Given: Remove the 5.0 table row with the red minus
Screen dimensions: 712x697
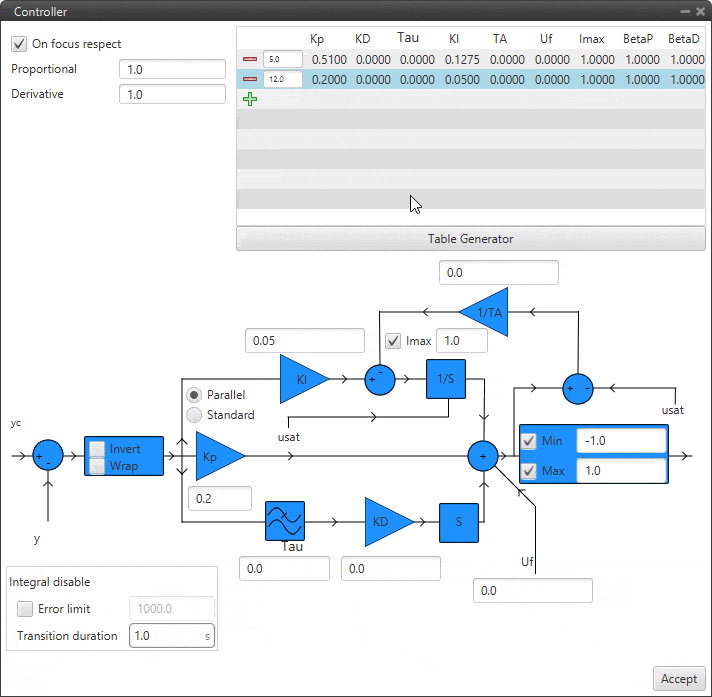Looking at the screenshot, I should 249,60.
